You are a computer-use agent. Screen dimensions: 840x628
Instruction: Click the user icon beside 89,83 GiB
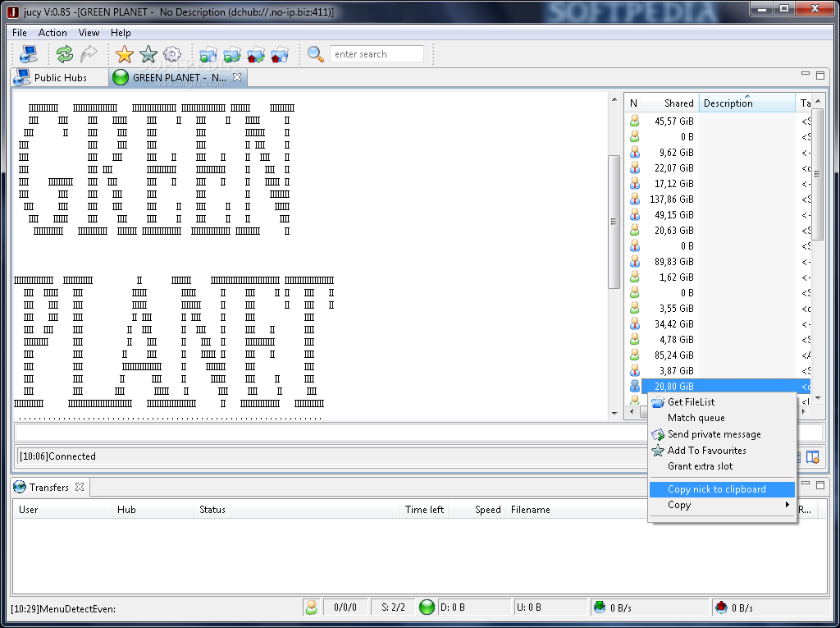[x=634, y=261]
